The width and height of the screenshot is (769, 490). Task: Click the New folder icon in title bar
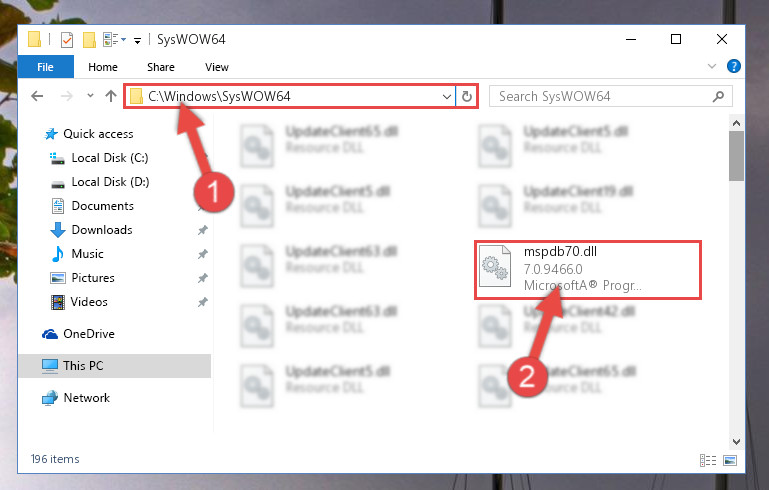tap(89, 40)
